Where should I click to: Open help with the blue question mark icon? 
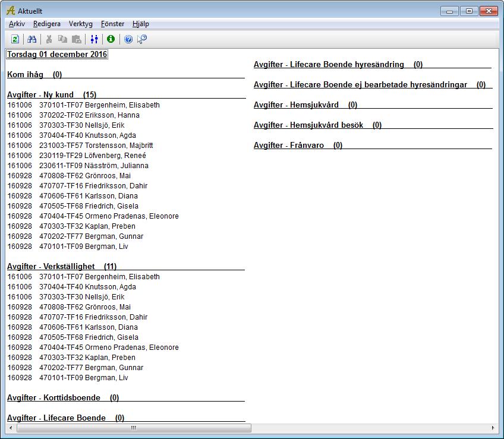(x=128, y=39)
